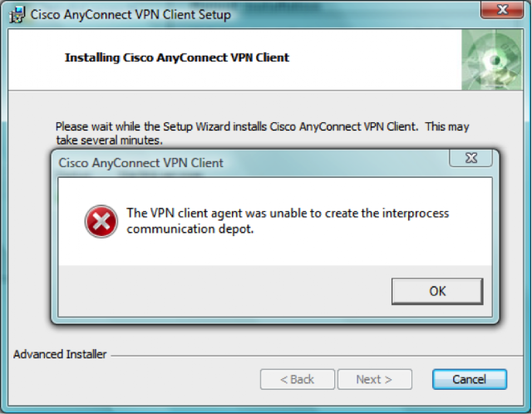Click the Installing Cisco AnyConnect VPN Client heading
This screenshot has height=414, width=532.
[x=177, y=57]
